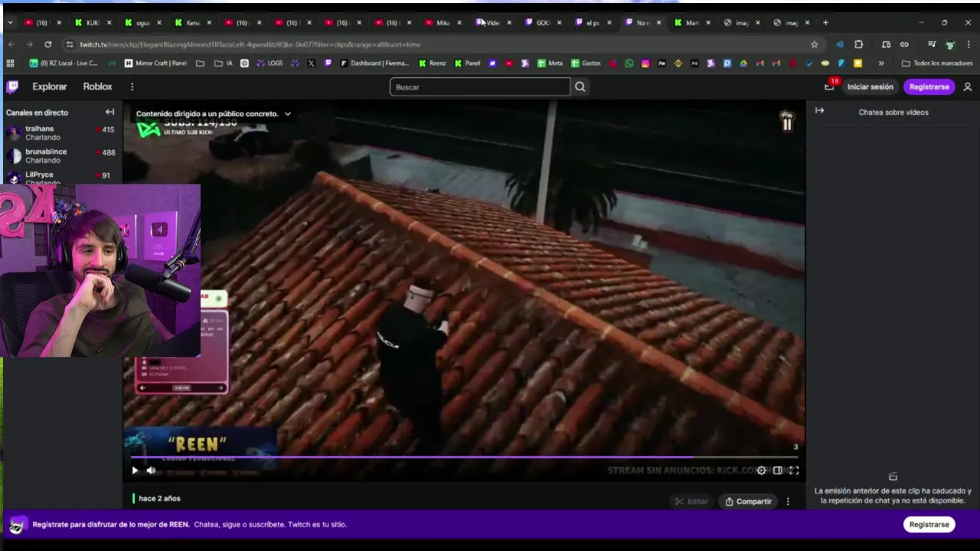The image size is (980, 551).
Task: Open the Mirror Craft | Panel bookmark
Action: pyautogui.click(x=155, y=64)
